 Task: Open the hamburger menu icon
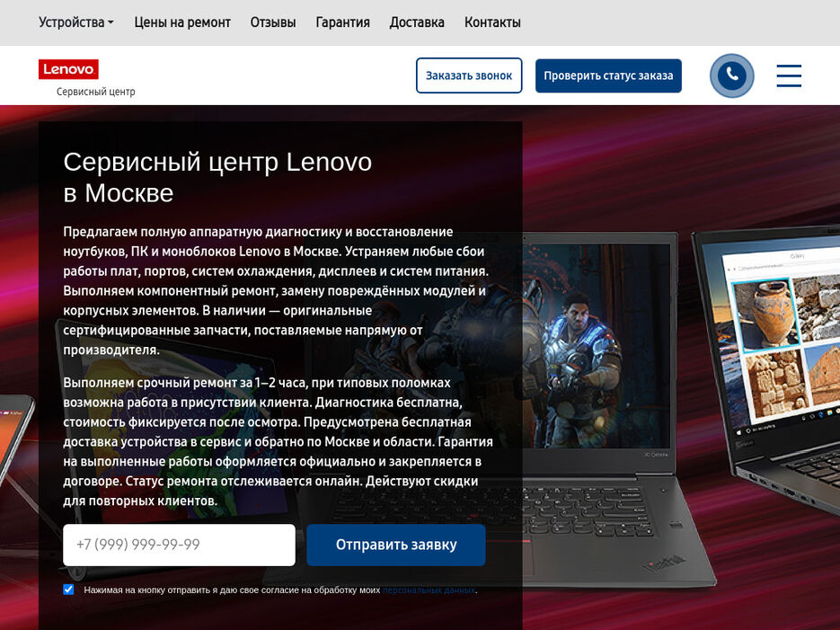pos(789,75)
